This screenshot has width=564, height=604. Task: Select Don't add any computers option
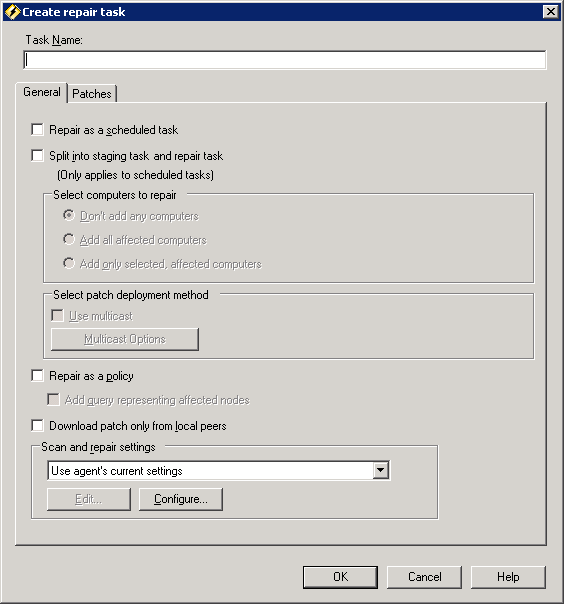69,216
